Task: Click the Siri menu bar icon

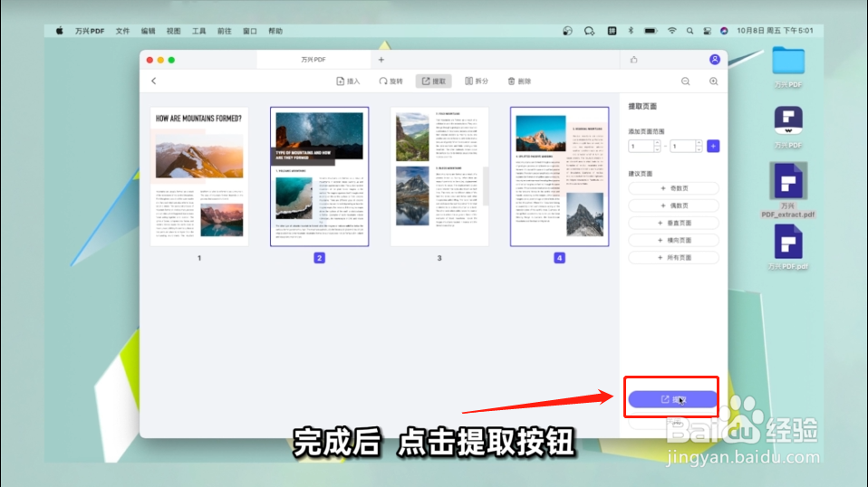Action: 724,31
